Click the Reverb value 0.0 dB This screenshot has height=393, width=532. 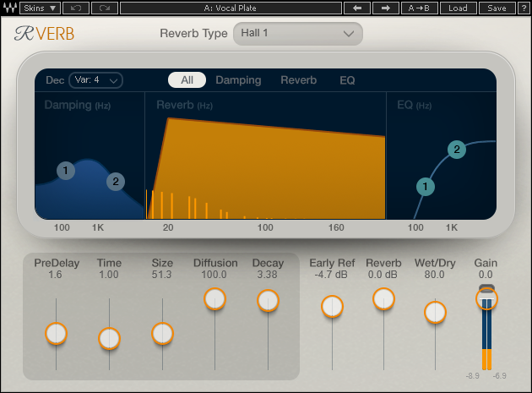tap(383, 275)
